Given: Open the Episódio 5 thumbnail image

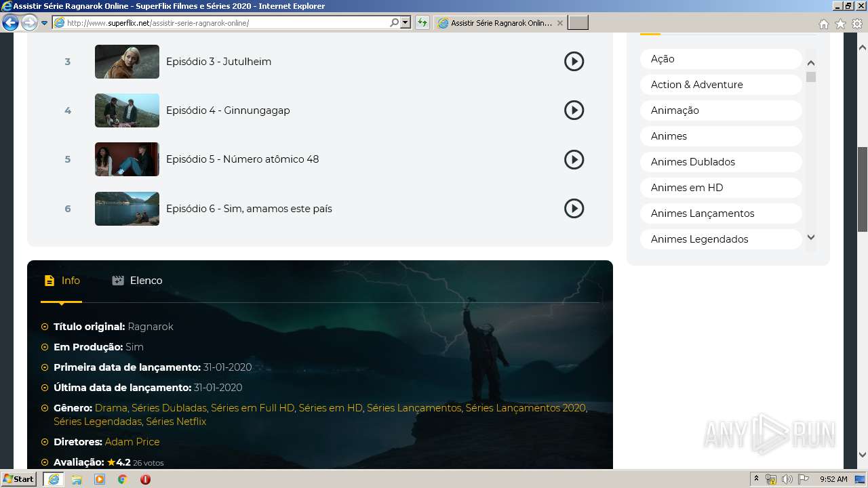Looking at the screenshot, I should coord(127,159).
